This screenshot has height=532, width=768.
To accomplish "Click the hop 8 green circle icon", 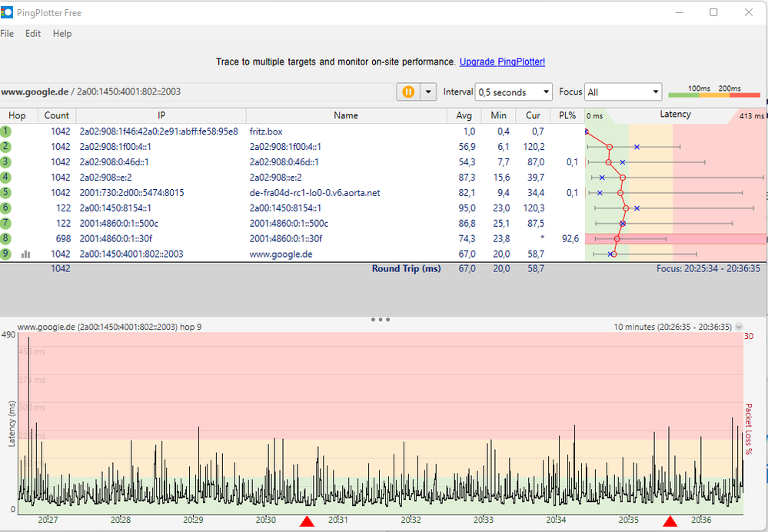I will coord(6,238).
